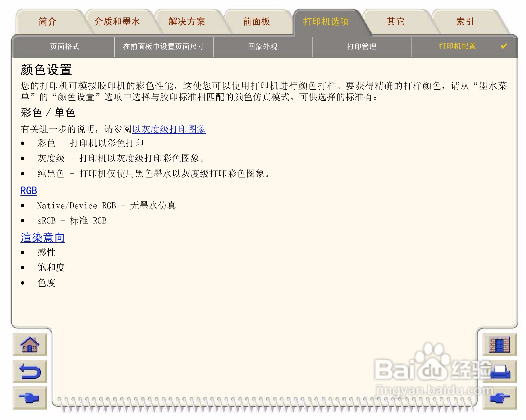This screenshot has width=526, height=420.
Task: Open the 简介 tab
Action: (x=48, y=22)
